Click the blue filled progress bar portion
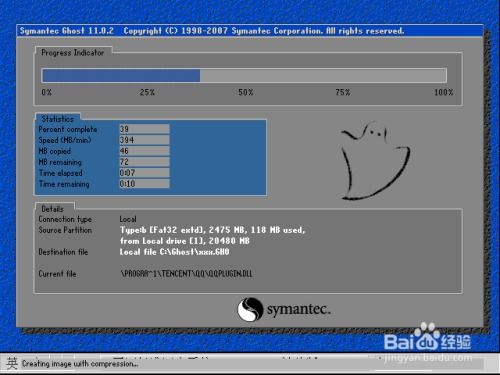500x375 pixels. pos(121,75)
